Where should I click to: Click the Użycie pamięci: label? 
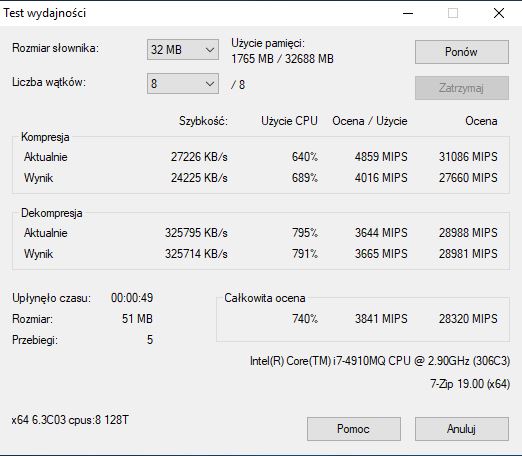268,43
